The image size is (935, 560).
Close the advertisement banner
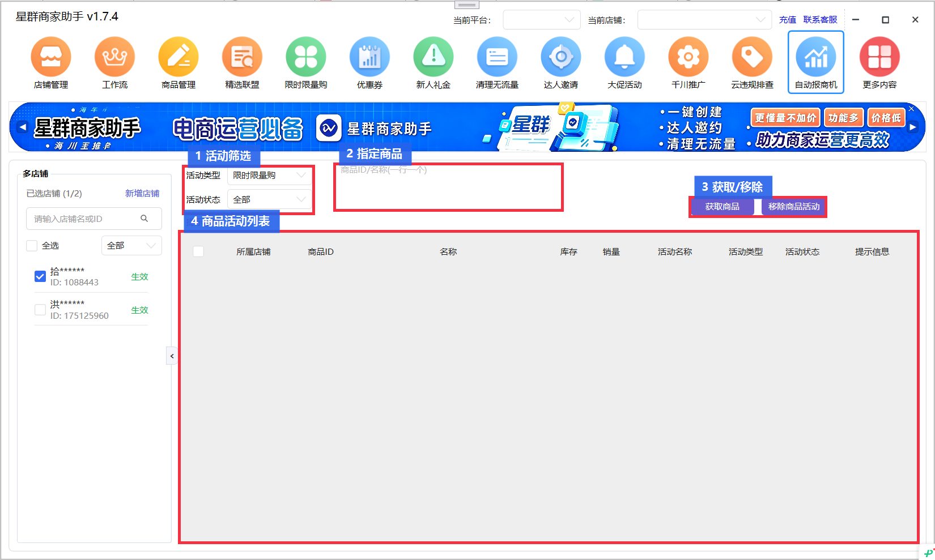[x=911, y=109]
